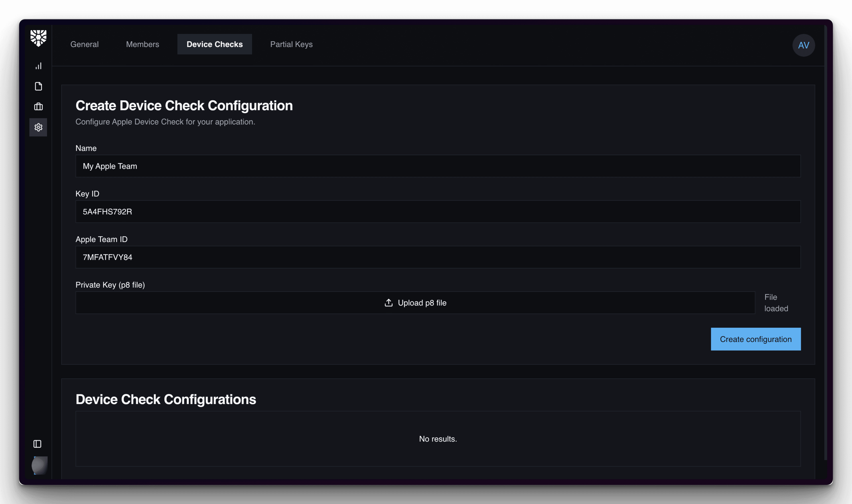The image size is (852, 504).
Task: Open the Partial Keys tab
Action: 291,44
